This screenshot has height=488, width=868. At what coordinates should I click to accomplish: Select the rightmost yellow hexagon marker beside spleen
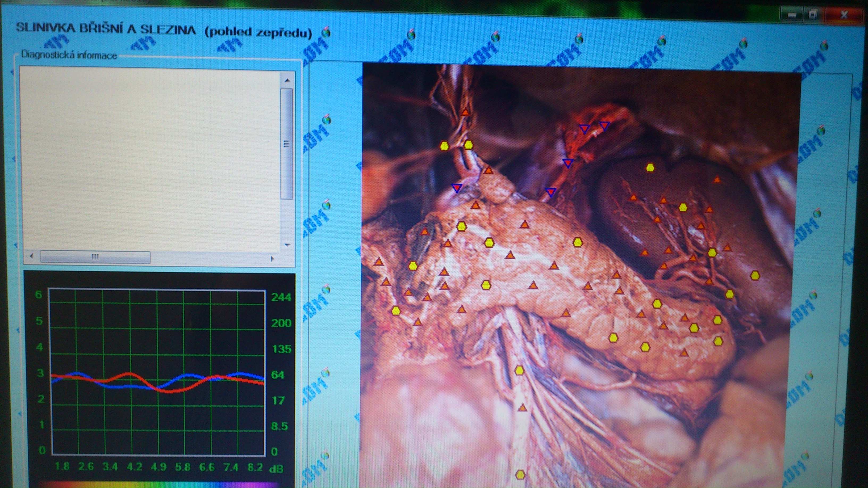point(755,275)
